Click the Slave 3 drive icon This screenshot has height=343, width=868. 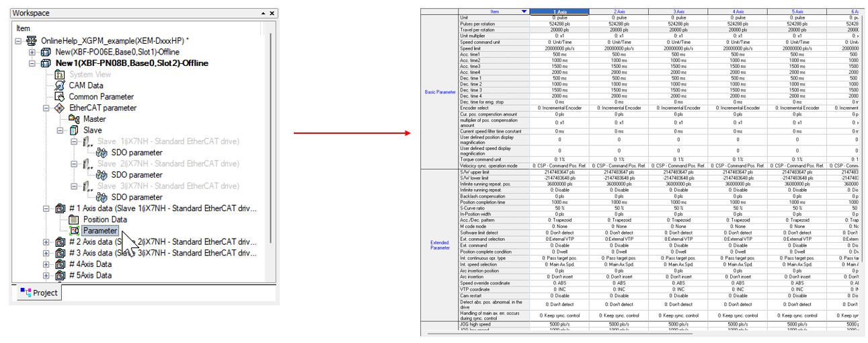click(x=88, y=186)
